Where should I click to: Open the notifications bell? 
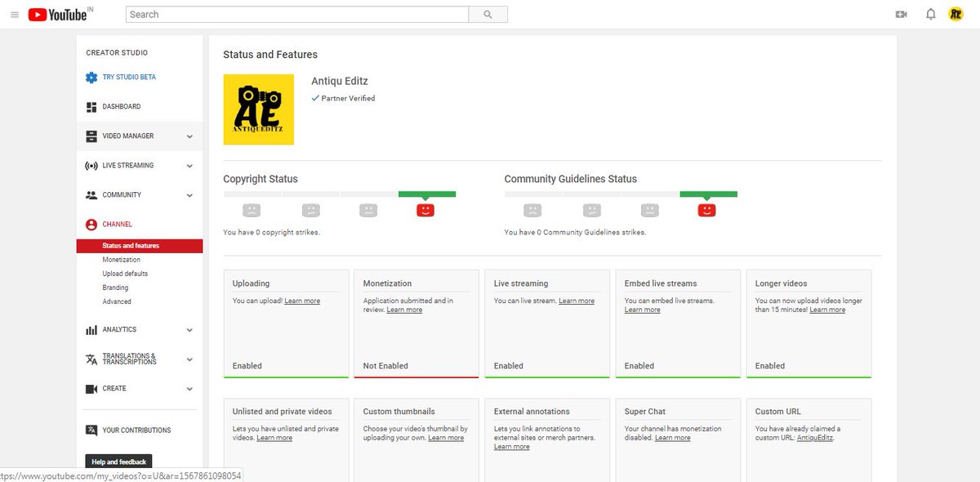(x=930, y=15)
